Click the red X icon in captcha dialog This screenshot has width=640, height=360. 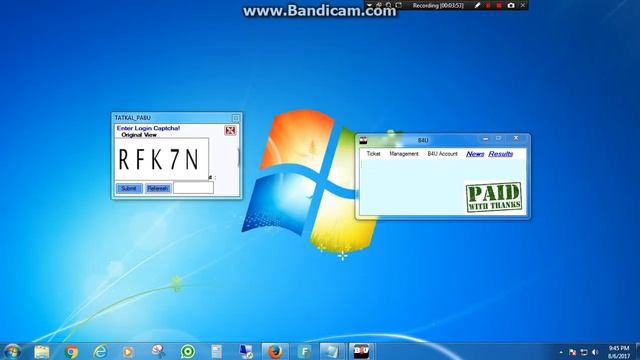tap(230, 130)
